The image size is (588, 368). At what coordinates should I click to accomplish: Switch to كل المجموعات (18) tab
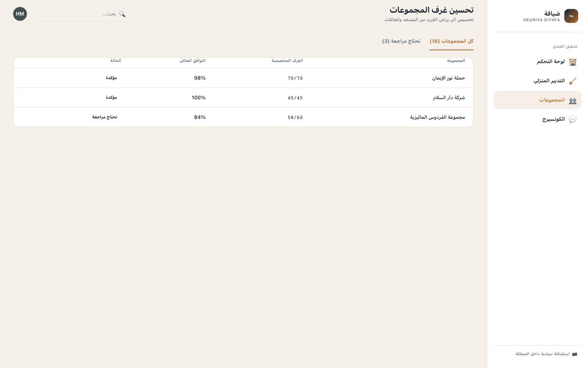(x=451, y=41)
